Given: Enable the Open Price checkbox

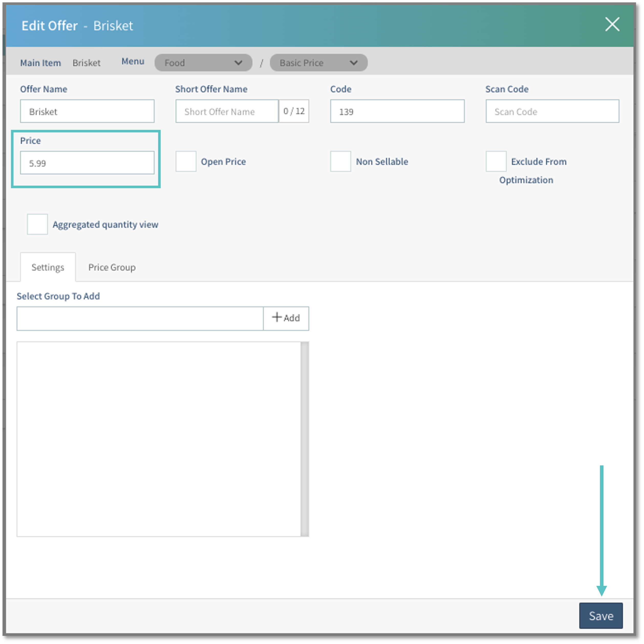Looking at the screenshot, I should click(x=186, y=161).
